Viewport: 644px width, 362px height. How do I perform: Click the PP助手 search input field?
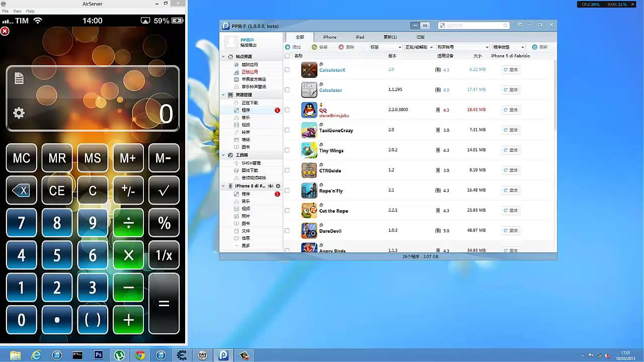point(473,26)
